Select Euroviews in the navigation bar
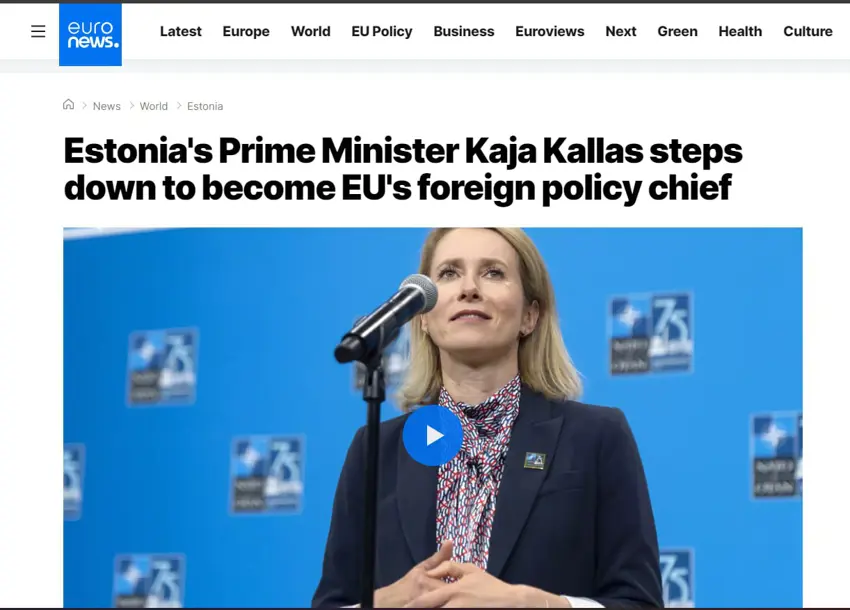 [x=550, y=31]
